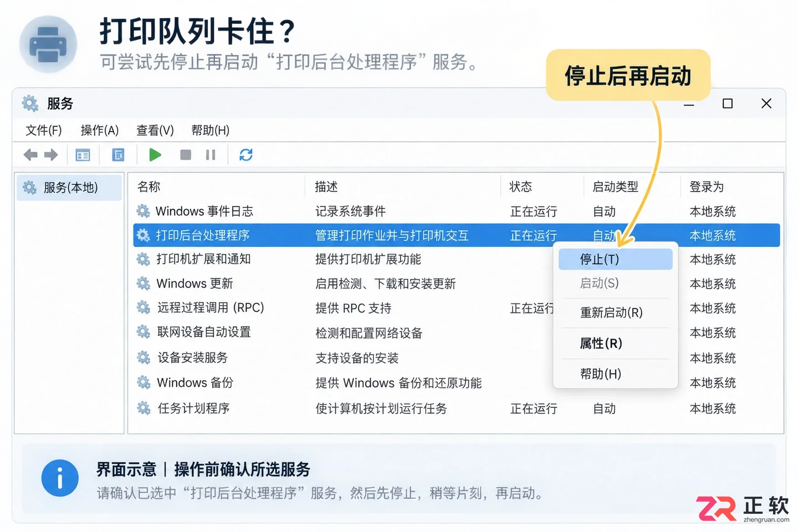
Task: Show the console tree toolbar icon
Action: 83,155
